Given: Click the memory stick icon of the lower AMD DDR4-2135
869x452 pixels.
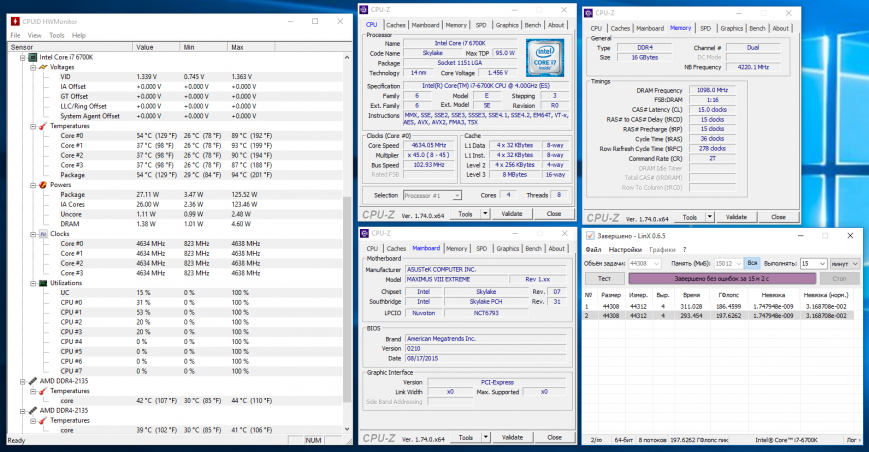Looking at the screenshot, I should click(x=33, y=410).
